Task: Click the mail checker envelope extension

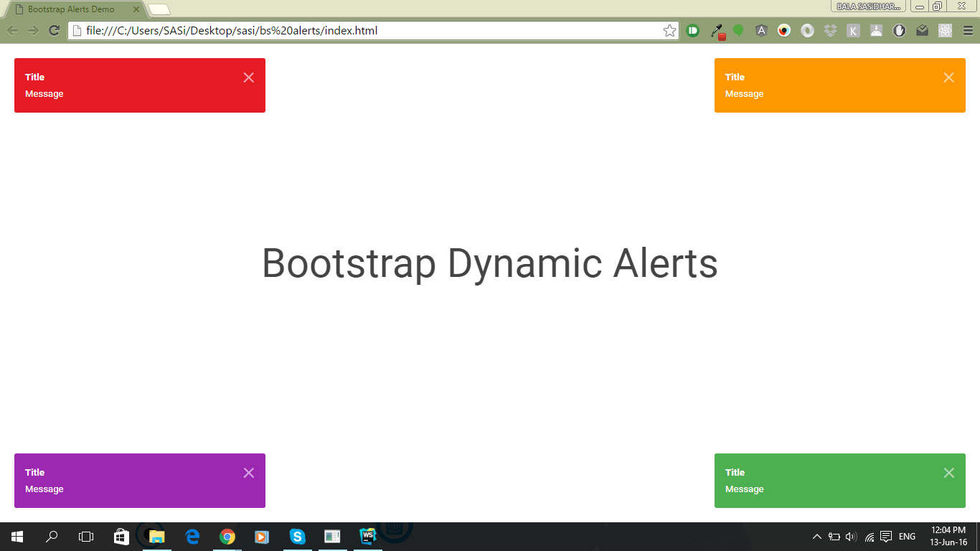Action: pyautogui.click(x=922, y=31)
